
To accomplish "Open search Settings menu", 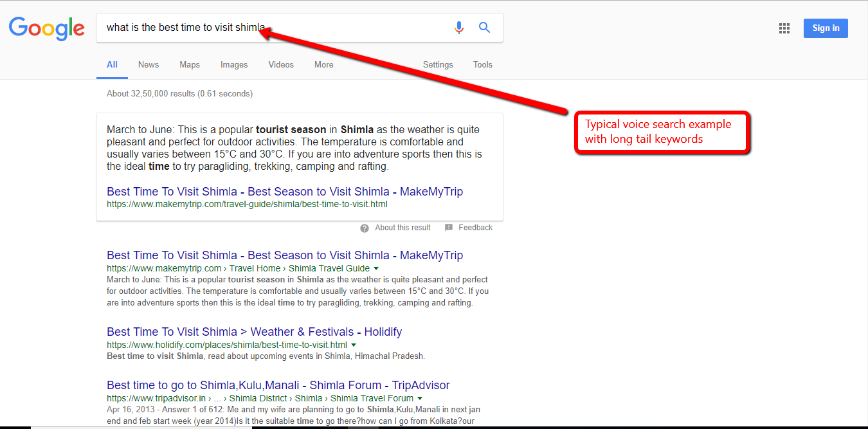I will (x=438, y=65).
